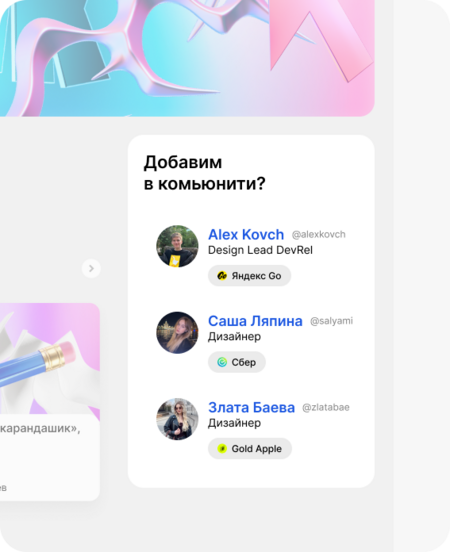
Task: Open Злата Баева's round avatar photo
Action: click(x=177, y=419)
